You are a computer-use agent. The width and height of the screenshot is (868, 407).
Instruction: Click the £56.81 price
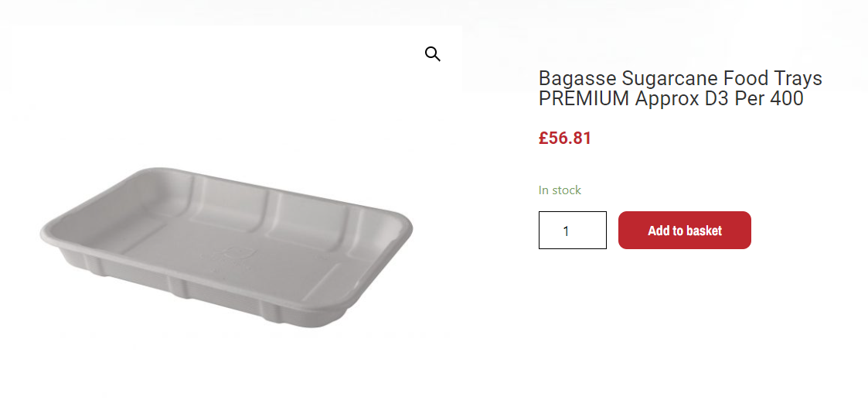(565, 139)
